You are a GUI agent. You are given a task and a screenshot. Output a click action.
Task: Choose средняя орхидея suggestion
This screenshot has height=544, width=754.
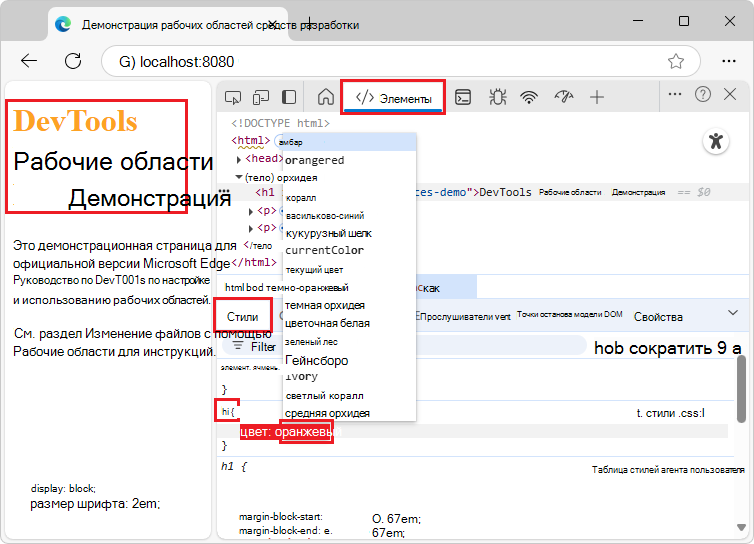point(350,413)
